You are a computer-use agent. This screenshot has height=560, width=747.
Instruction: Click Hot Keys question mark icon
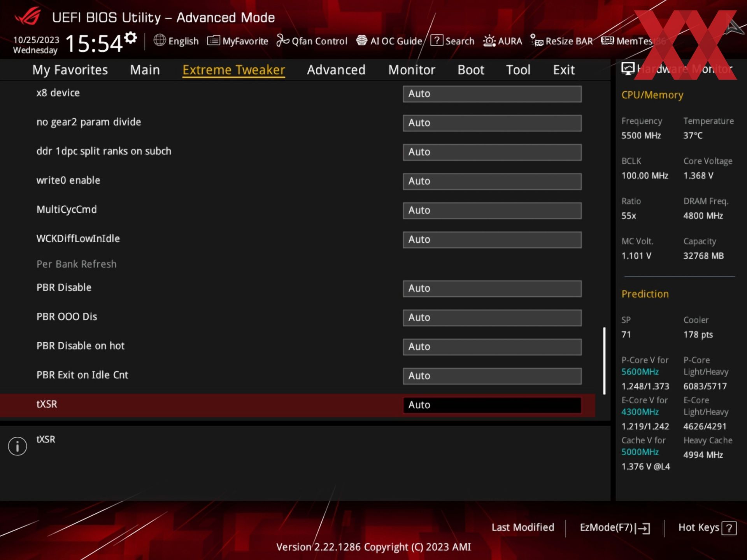click(729, 528)
